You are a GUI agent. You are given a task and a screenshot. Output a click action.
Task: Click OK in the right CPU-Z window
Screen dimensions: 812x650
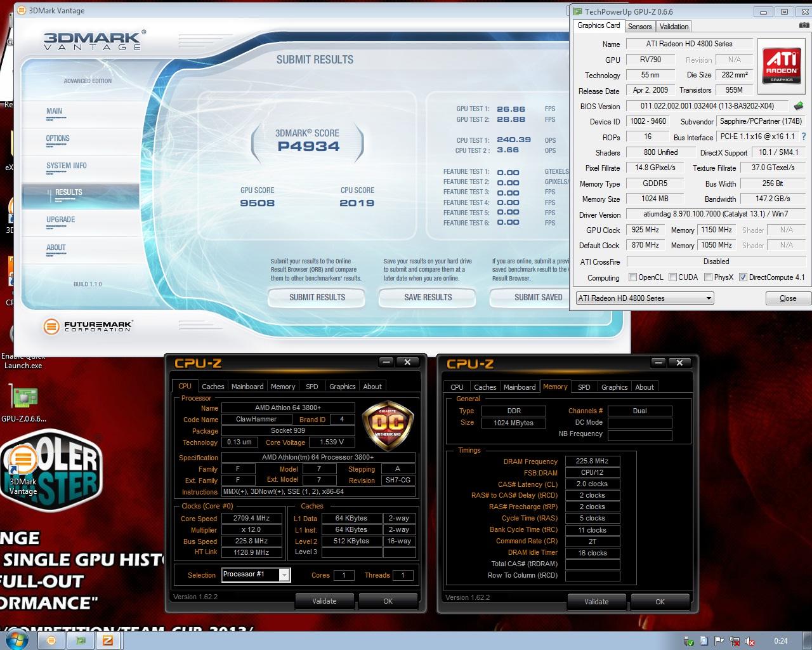(660, 602)
